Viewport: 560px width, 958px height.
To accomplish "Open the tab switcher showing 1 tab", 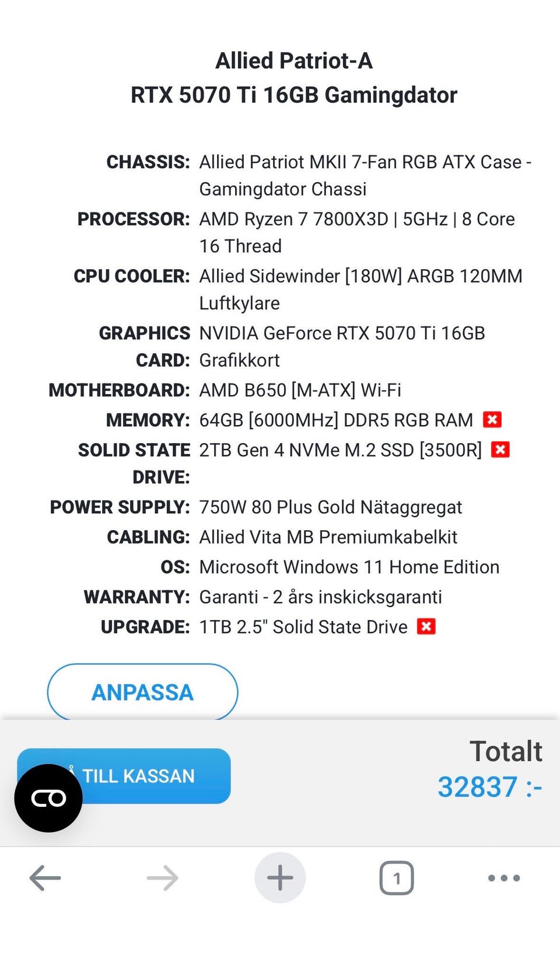I will click(397, 877).
